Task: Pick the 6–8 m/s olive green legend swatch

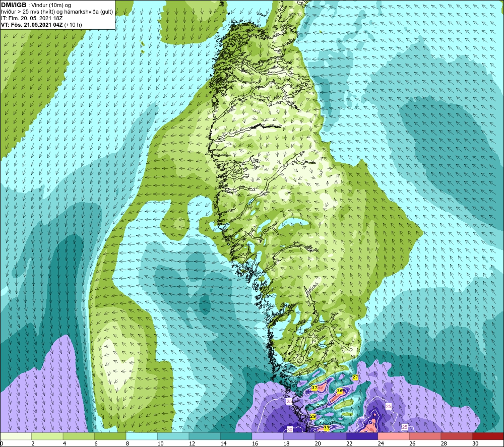Action: click(x=110, y=436)
